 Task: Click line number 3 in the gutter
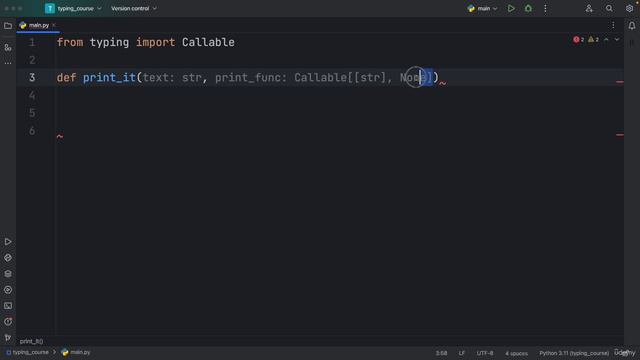tap(32, 78)
